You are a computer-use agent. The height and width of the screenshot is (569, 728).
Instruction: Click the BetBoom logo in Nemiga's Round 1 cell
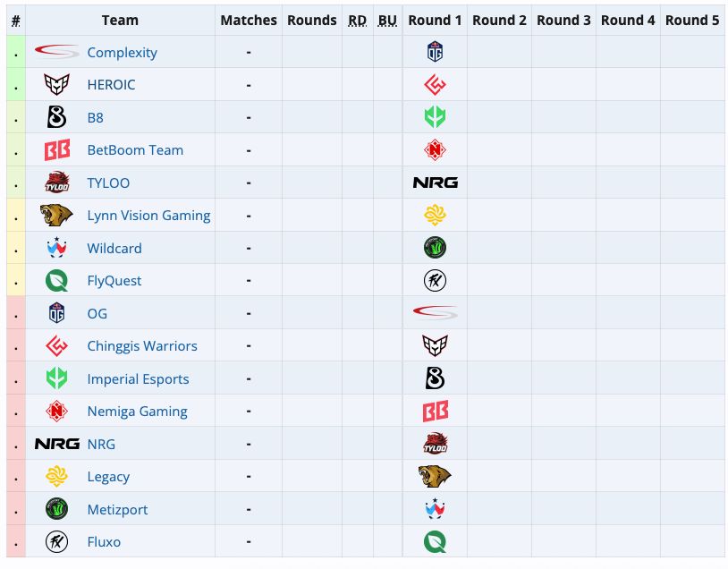click(x=435, y=411)
